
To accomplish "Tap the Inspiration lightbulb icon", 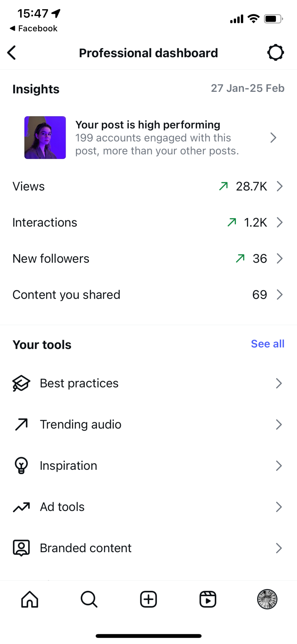I will point(21,466).
